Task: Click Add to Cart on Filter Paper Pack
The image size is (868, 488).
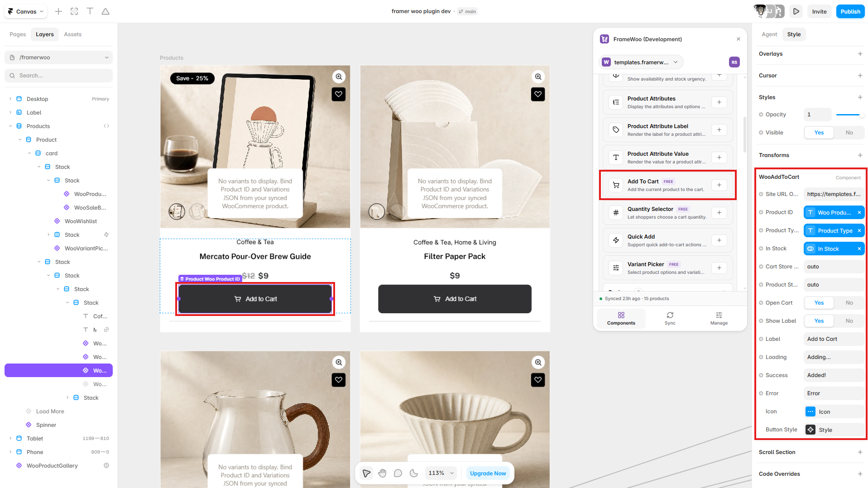Action: point(455,299)
